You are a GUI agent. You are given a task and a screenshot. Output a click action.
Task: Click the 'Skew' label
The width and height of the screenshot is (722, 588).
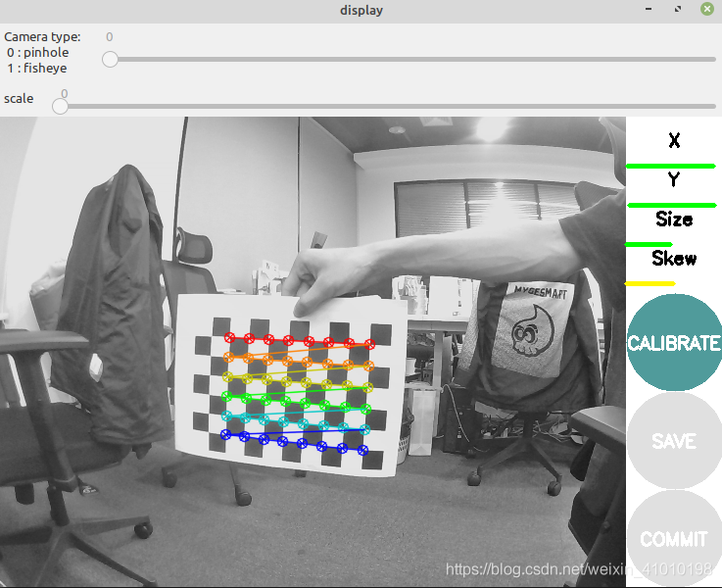click(674, 259)
